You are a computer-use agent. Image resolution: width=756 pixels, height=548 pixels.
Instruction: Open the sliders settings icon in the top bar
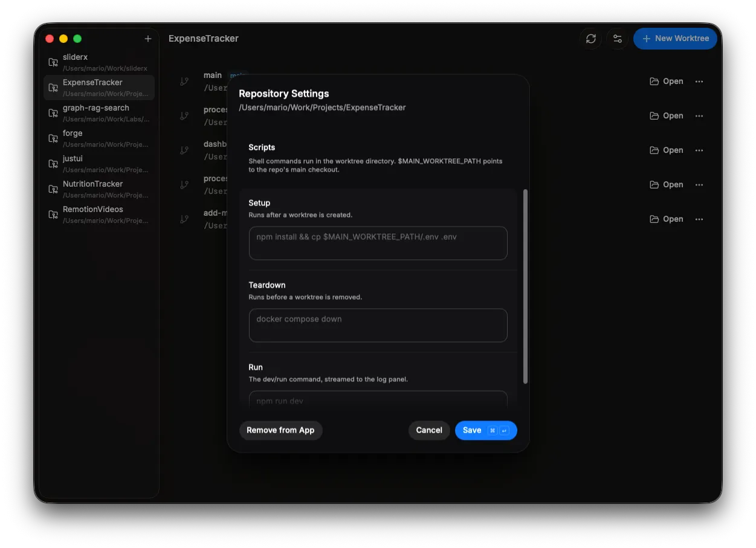(617, 39)
